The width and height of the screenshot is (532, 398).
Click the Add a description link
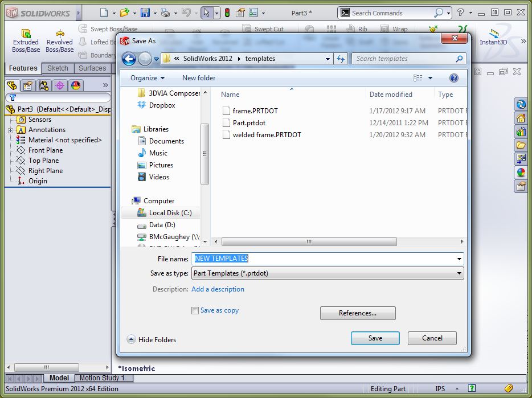tap(218, 289)
